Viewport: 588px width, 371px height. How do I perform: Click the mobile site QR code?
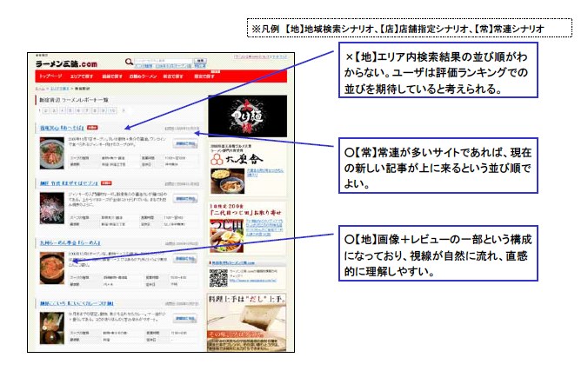[x=218, y=278]
